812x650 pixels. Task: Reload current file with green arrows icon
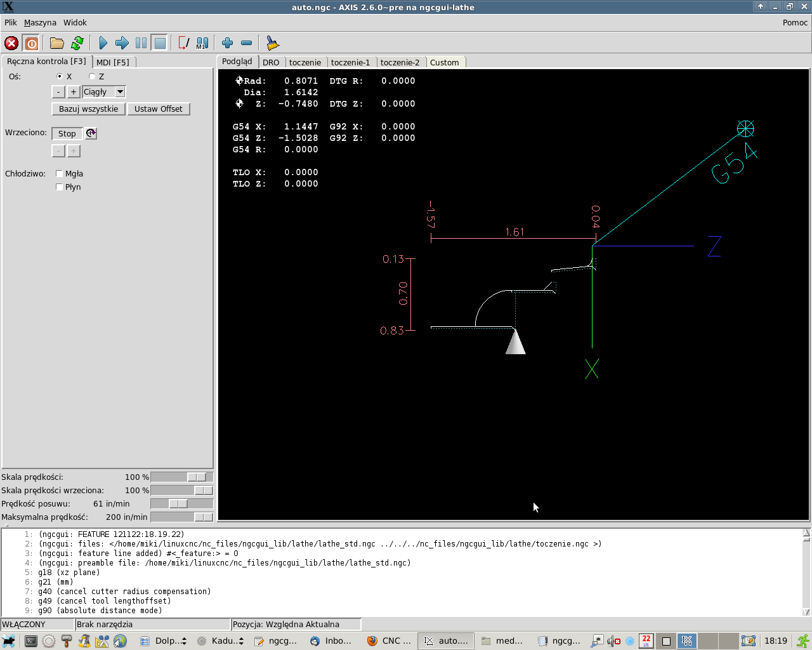click(77, 43)
